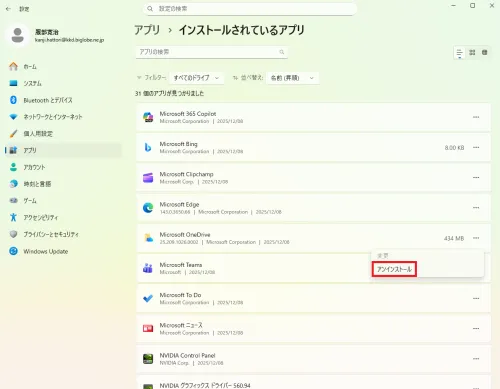The width and height of the screenshot is (500, 389).
Task: Open more options for Microsoft Bing
Action: (476, 147)
